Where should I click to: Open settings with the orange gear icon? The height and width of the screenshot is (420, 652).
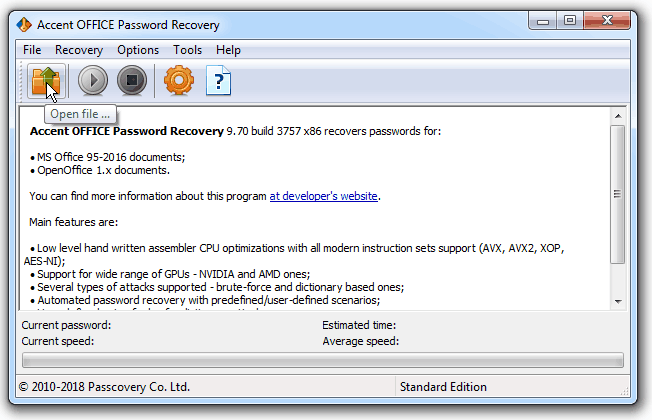[x=179, y=80]
